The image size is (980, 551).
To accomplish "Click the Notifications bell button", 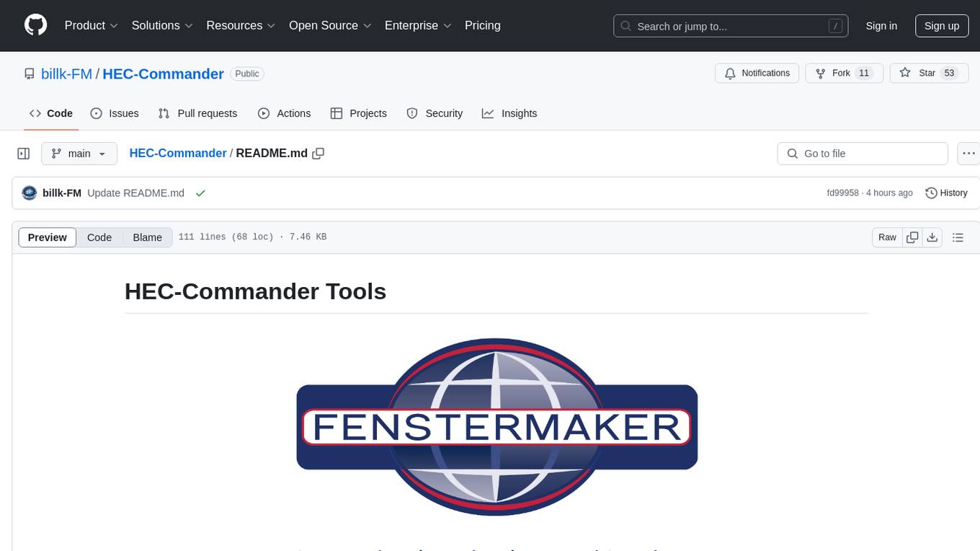I will coord(757,73).
